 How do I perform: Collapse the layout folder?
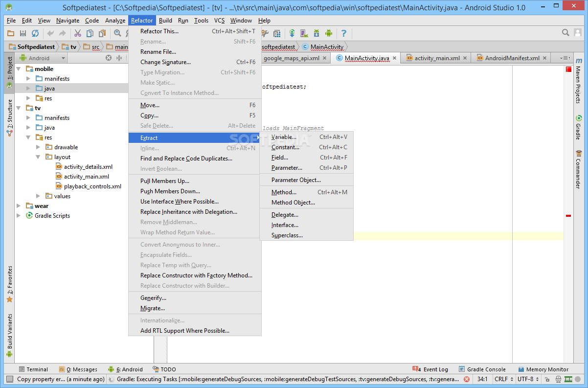pyautogui.click(x=38, y=157)
